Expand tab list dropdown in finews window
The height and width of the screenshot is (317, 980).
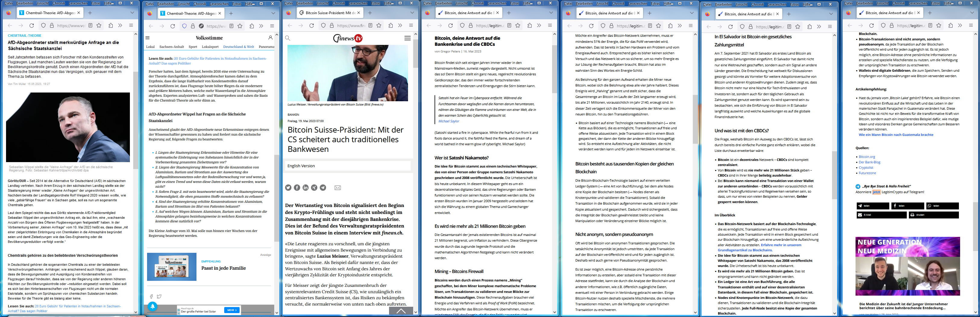(412, 13)
